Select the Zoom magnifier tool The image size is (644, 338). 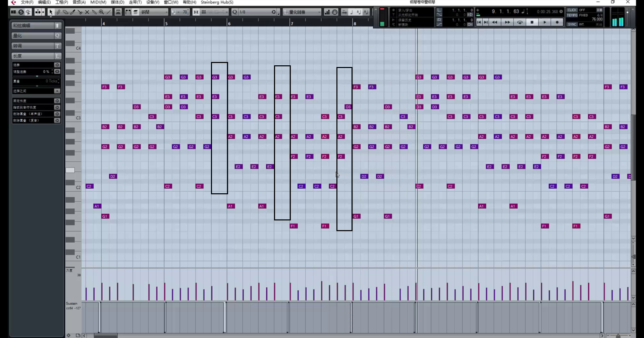(101, 12)
